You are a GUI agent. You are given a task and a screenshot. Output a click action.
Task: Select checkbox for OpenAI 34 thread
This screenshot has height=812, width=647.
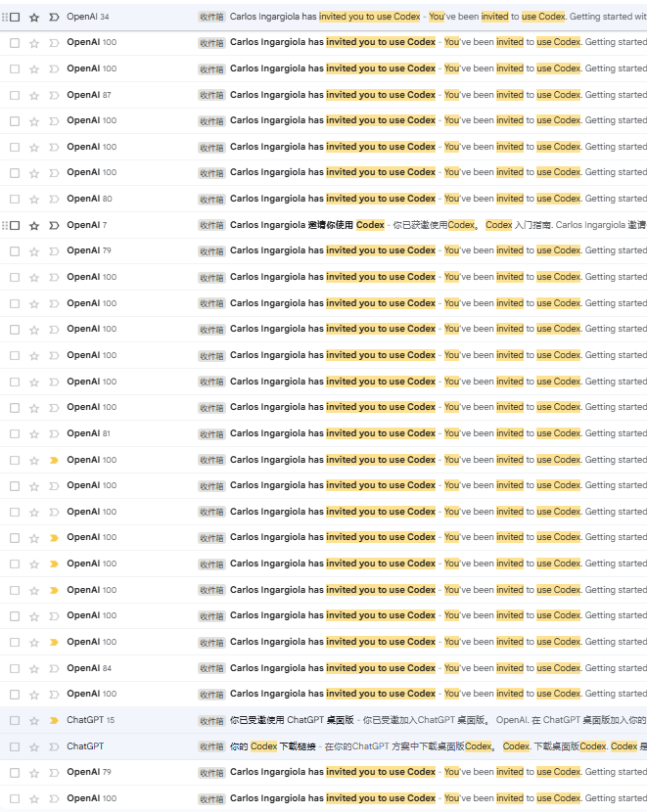15,17
